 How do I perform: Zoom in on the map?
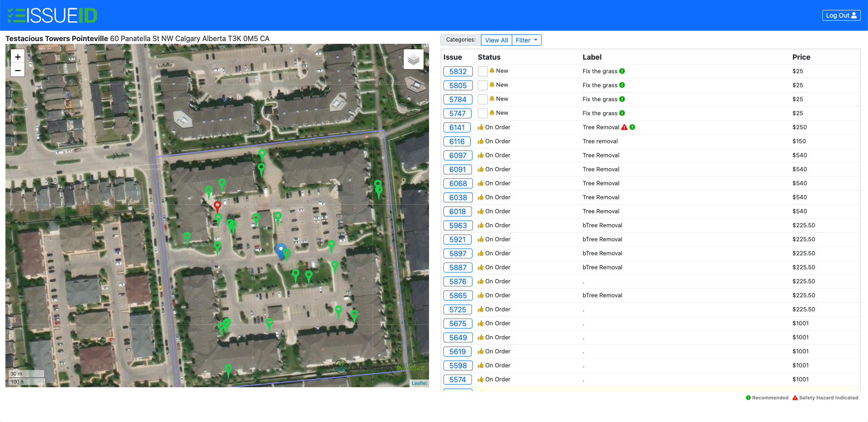click(18, 57)
